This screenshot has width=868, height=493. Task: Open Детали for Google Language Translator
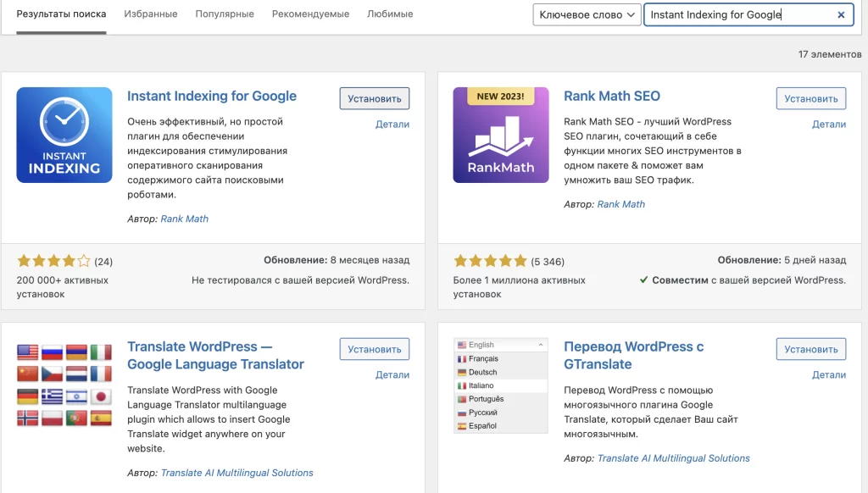392,374
